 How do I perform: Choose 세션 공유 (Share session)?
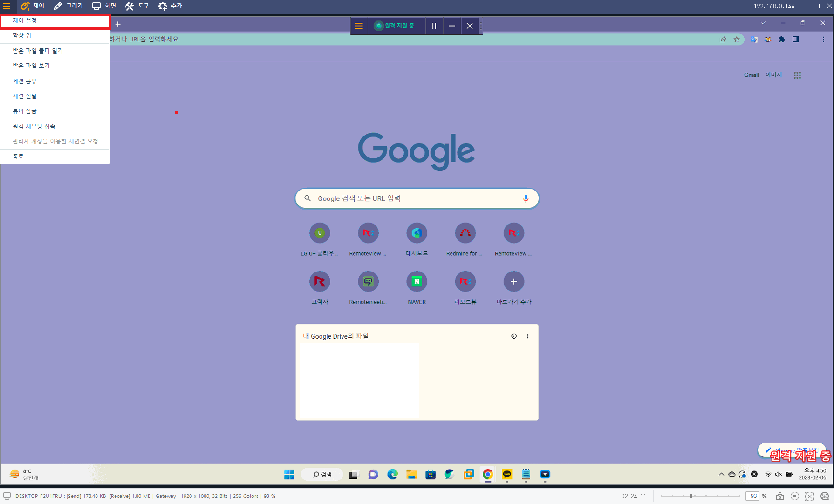(x=55, y=81)
